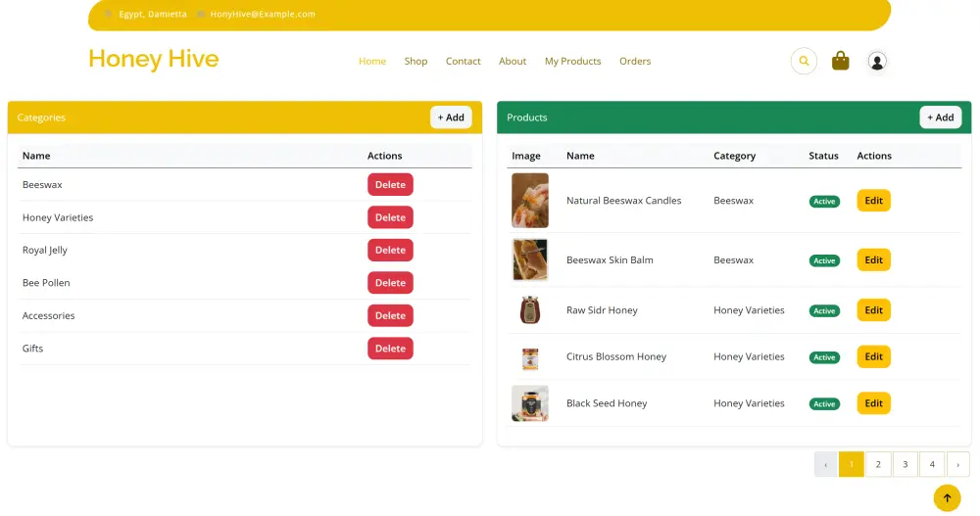Image resolution: width=980 pixels, height=516 pixels.
Task: Click HonyHive@Example.com email in top bar
Action: 263,14
